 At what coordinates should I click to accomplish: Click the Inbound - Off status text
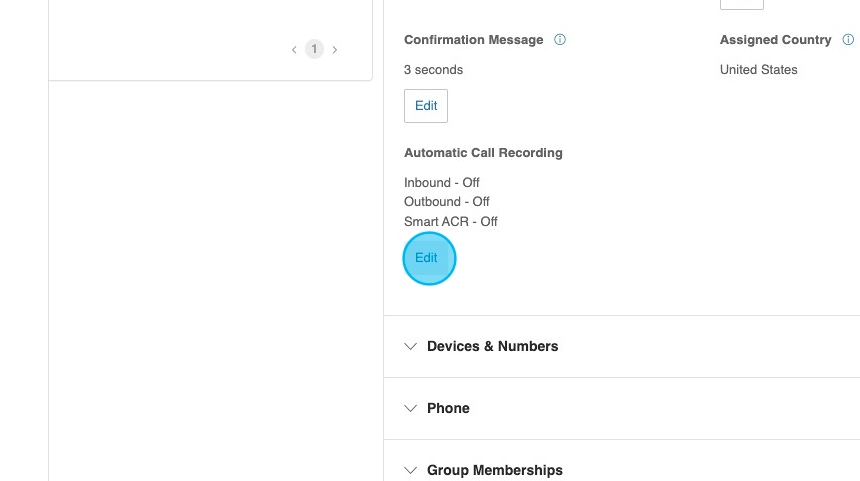[x=441, y=183]
